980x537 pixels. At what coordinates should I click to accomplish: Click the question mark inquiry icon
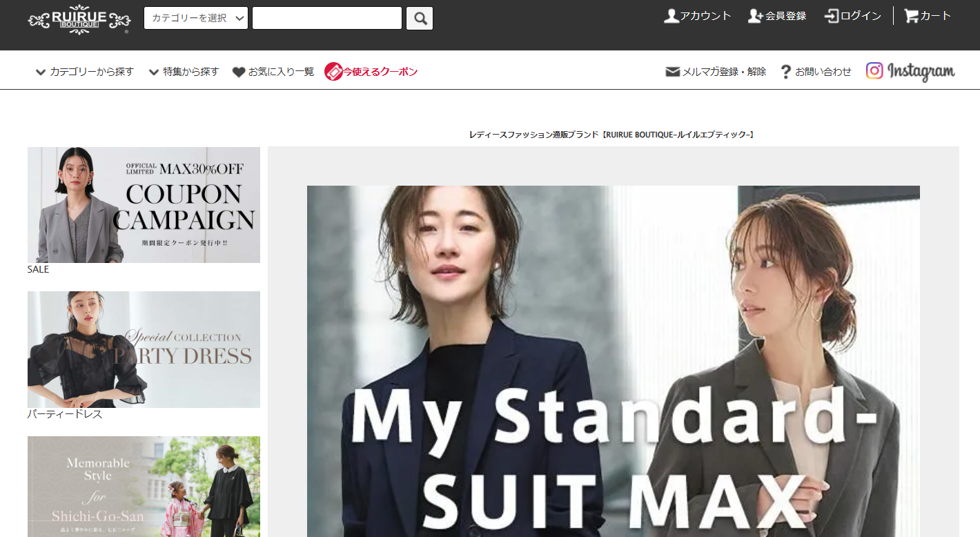coord(785,72)
